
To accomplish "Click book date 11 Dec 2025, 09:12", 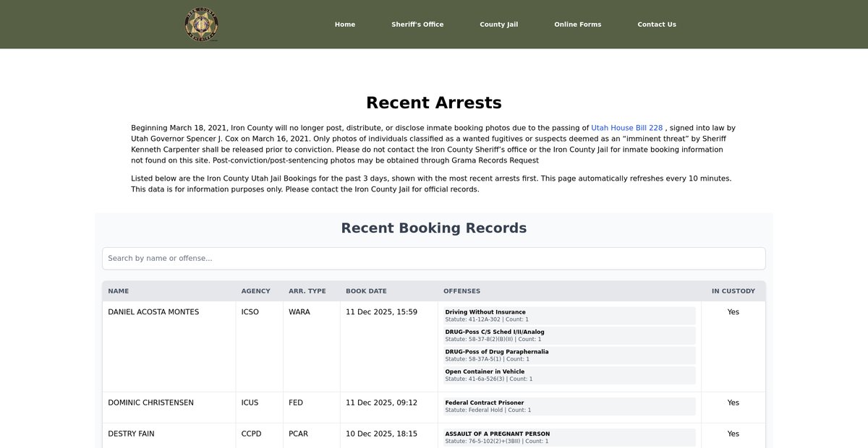I will (382, 402).
